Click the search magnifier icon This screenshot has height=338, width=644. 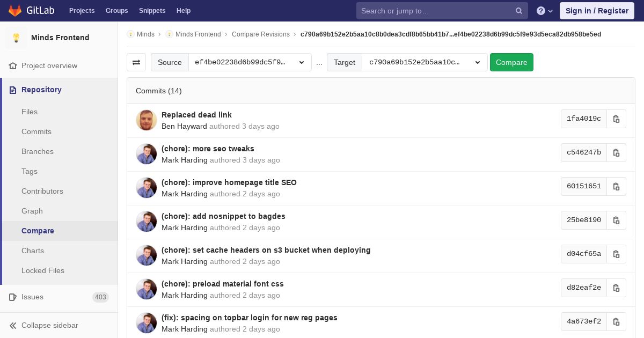coord(518,11)
